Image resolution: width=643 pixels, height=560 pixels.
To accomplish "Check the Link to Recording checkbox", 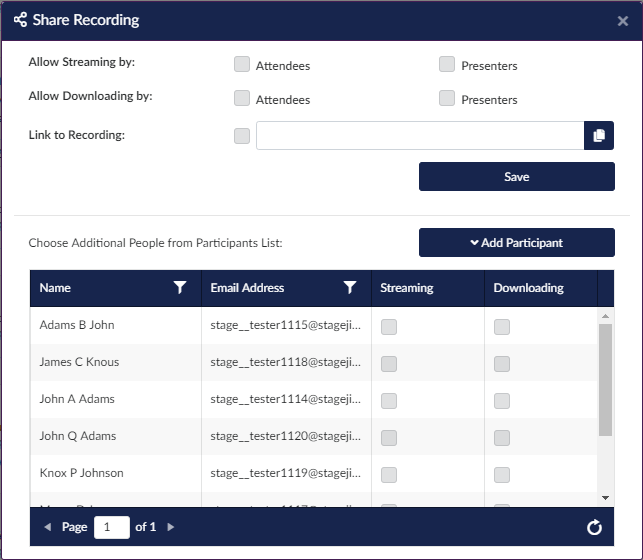I will [x=242, y=136].
